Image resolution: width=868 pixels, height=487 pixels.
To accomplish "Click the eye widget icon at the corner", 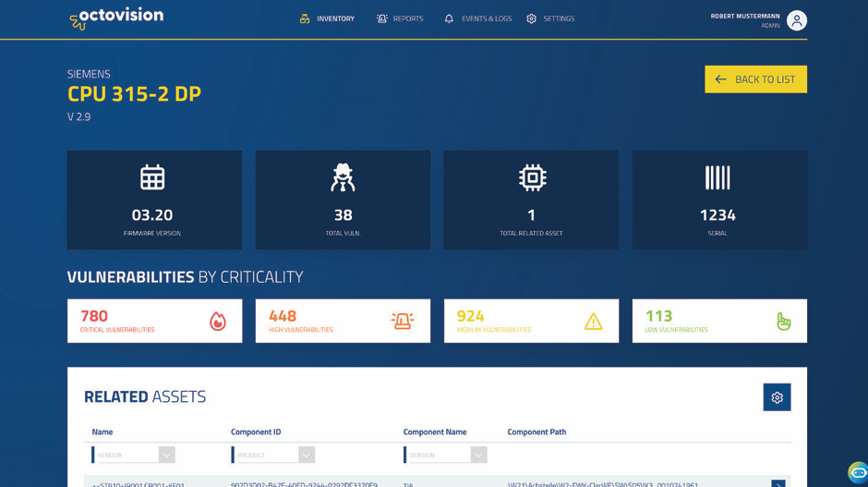I will tap(858, 472).
